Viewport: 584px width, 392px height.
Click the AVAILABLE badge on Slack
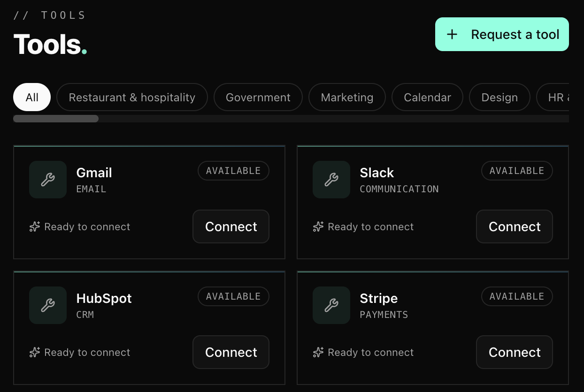tap(517, 171)
